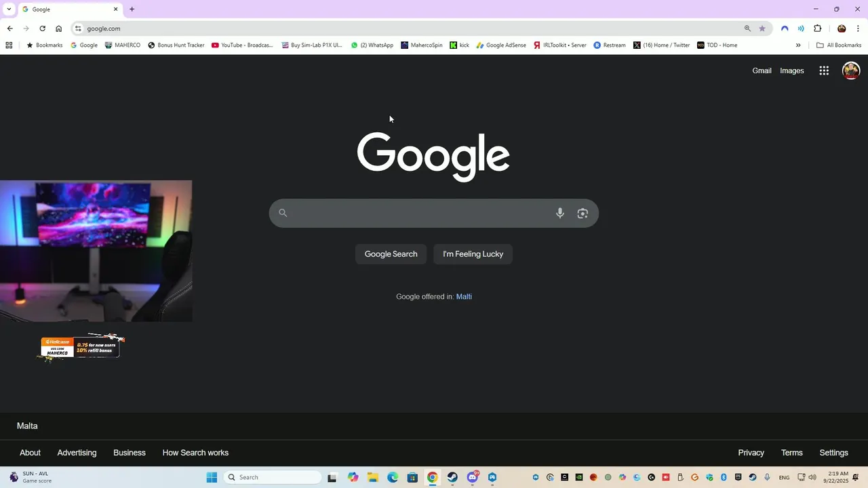The width and height of the screenshot is (868, 488).
Task: Open the Advertising footer link
Action: pyautogui.click(x=77, y=453)
